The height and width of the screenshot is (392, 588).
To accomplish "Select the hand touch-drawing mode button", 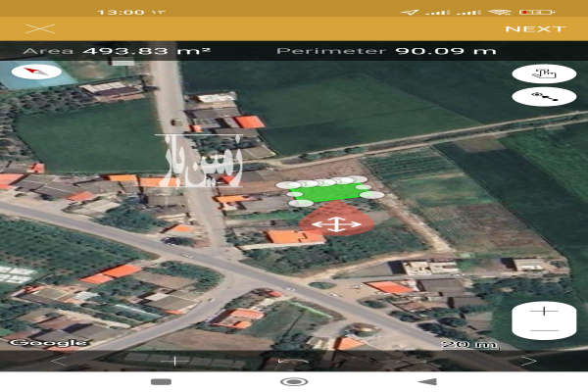I will pos(543,73).
